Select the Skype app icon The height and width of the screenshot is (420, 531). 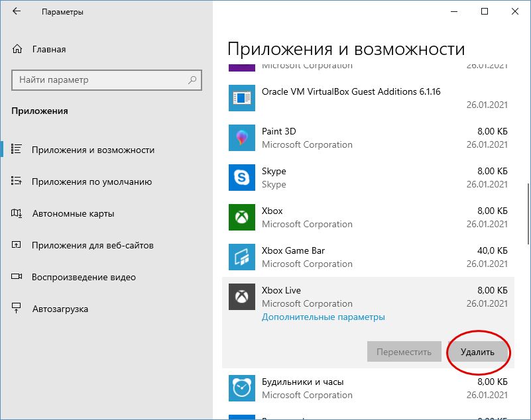click(241, 178)
